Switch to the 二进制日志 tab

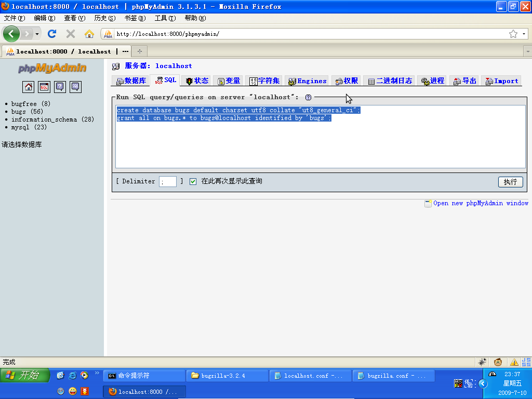pos(390,81)
